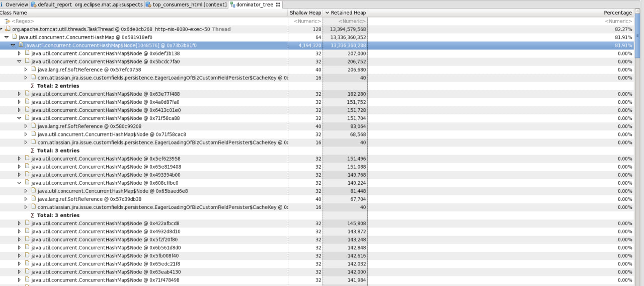Viewport: 644px width, 286px height.
Task: Collapse the Node[1048576] array row
Action: coord(13,45)
